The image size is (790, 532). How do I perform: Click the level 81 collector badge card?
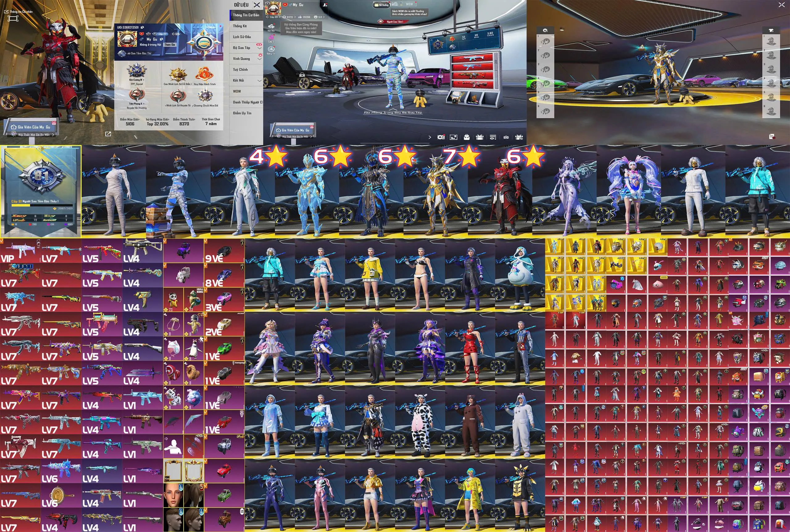coord(41,191)
